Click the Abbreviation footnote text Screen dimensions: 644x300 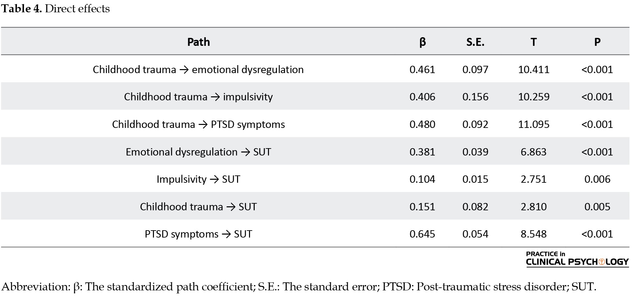pos(299,287)
